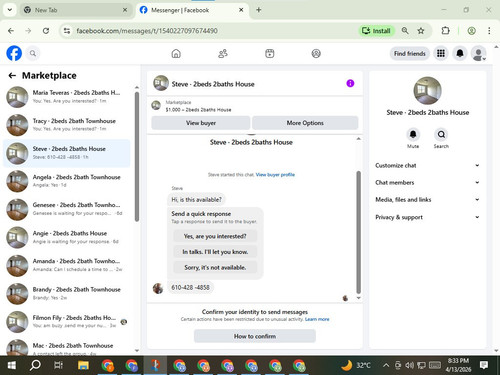Image resolution: width=500 pixels, height=375 pixels.
Task: Expand the Privacy & support section
Action: (427, 217)
